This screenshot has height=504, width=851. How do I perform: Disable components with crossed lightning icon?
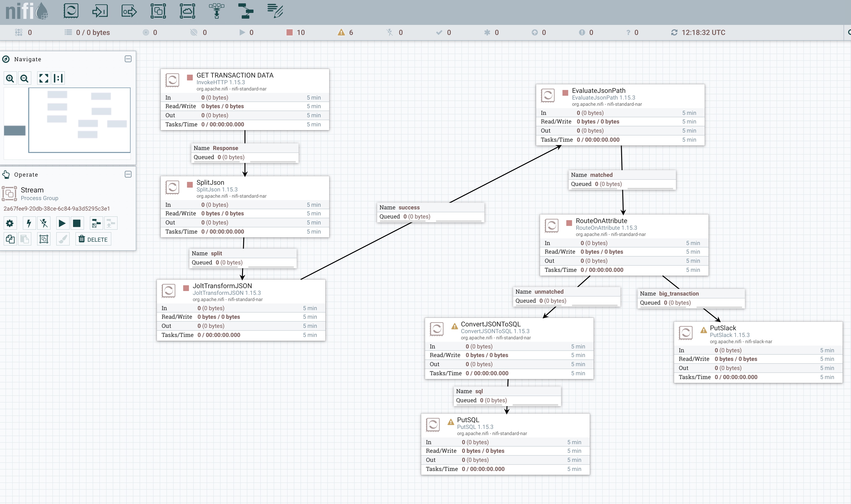pyautogui.click(x=44, y=223)
